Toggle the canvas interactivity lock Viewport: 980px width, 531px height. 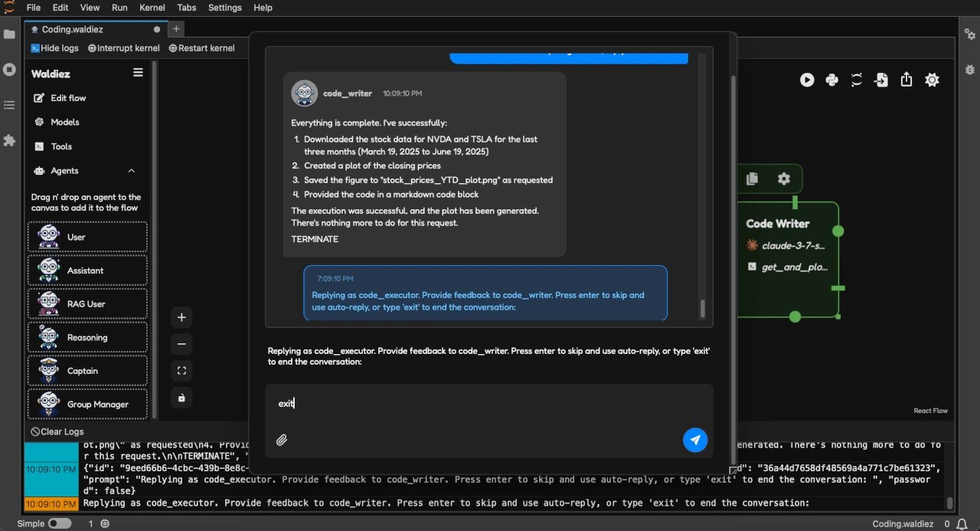tap(181, 397)
